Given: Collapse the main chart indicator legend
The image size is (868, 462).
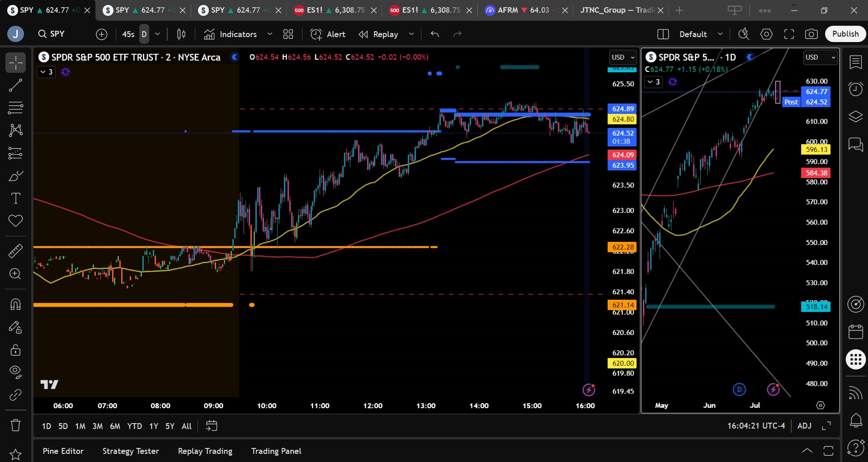Looking at the screenshot, I should pyautogui.click(x=46, y=72).
